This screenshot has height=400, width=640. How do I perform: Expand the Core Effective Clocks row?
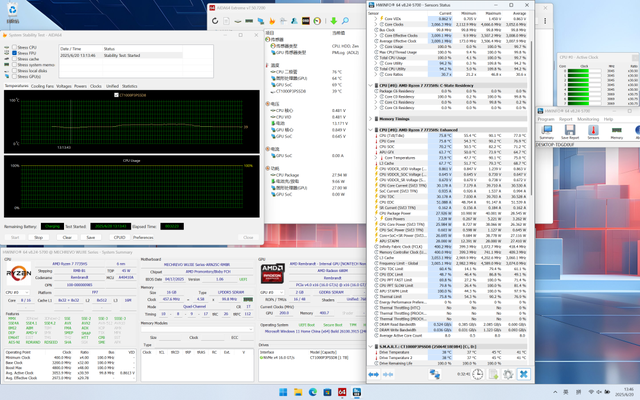click(x=376, y=36)
